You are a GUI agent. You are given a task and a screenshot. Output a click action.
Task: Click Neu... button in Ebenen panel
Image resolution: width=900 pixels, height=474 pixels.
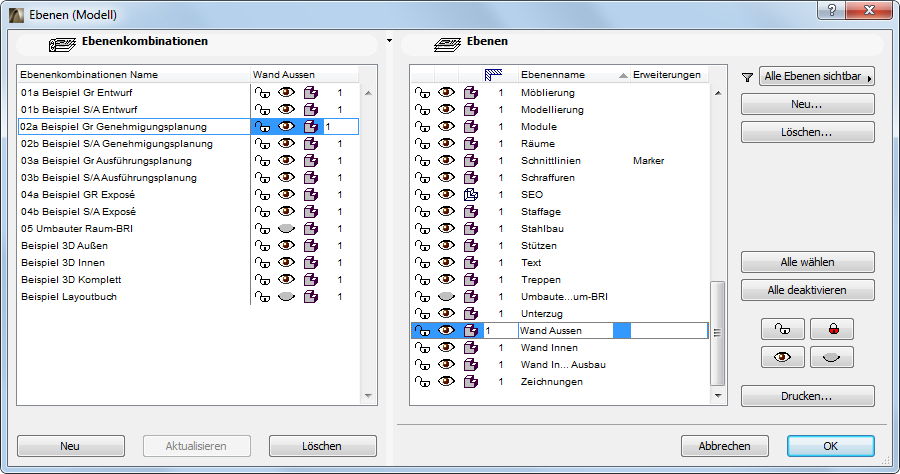[x=808, y=104]
